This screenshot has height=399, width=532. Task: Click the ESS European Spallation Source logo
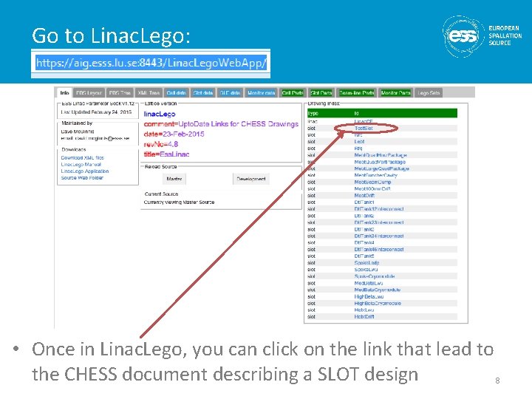(482, 36)
